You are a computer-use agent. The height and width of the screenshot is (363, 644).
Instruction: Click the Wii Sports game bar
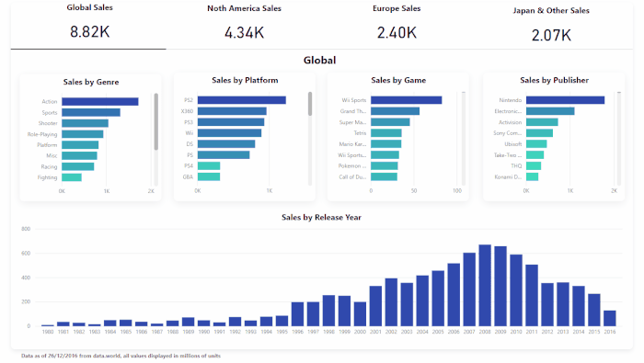[407, 100]
